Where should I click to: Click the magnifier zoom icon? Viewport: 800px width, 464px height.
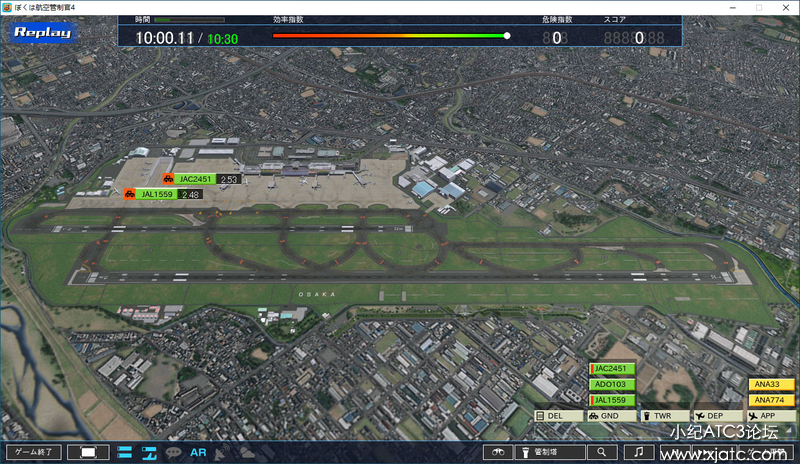(x=604, y=452)
